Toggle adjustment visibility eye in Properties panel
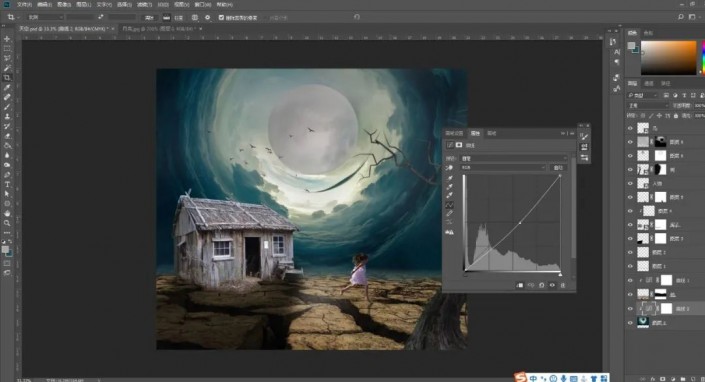705x382 pixels. point(552,285)
